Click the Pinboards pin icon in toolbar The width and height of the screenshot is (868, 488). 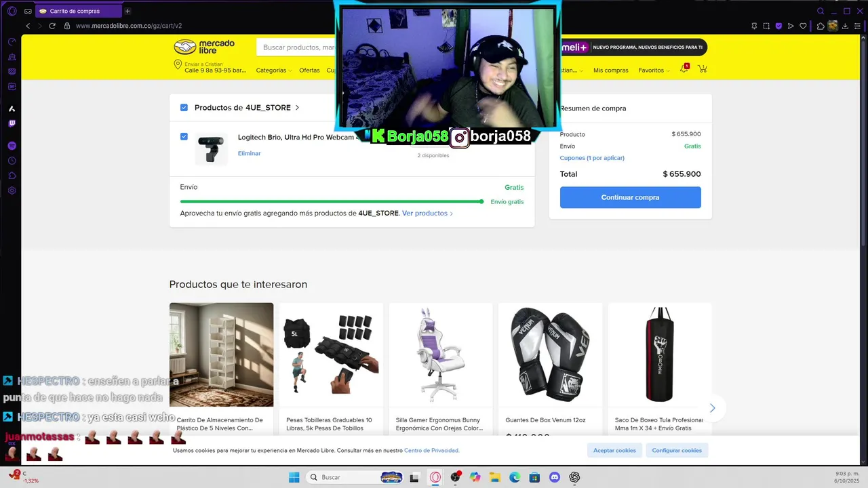(754, 26)
